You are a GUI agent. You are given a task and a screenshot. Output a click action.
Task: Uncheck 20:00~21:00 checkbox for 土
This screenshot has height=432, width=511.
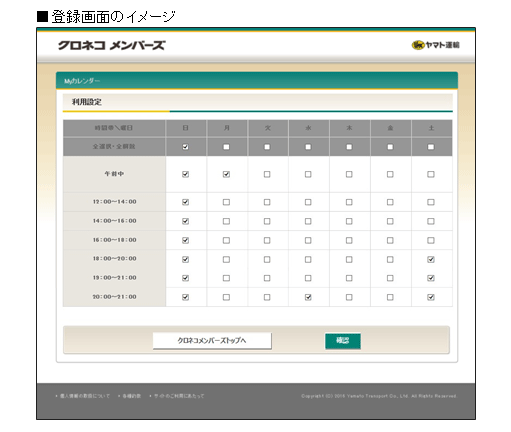click(x=431, y=297)
